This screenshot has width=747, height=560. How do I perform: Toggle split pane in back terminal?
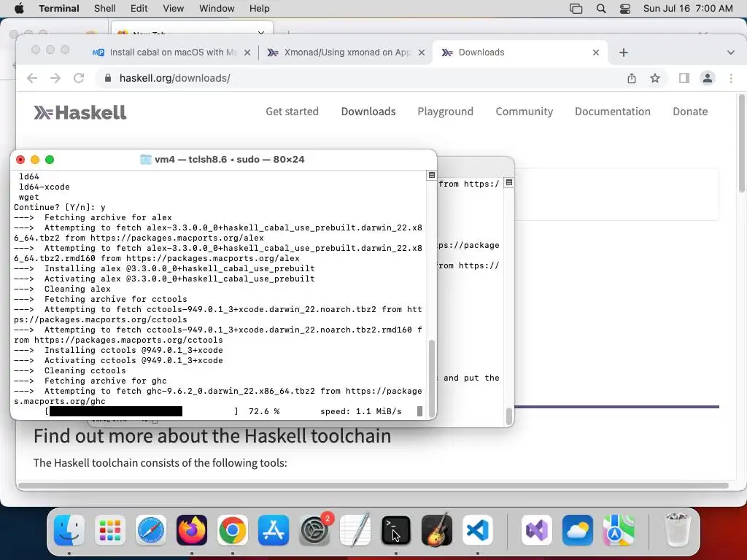508,183
